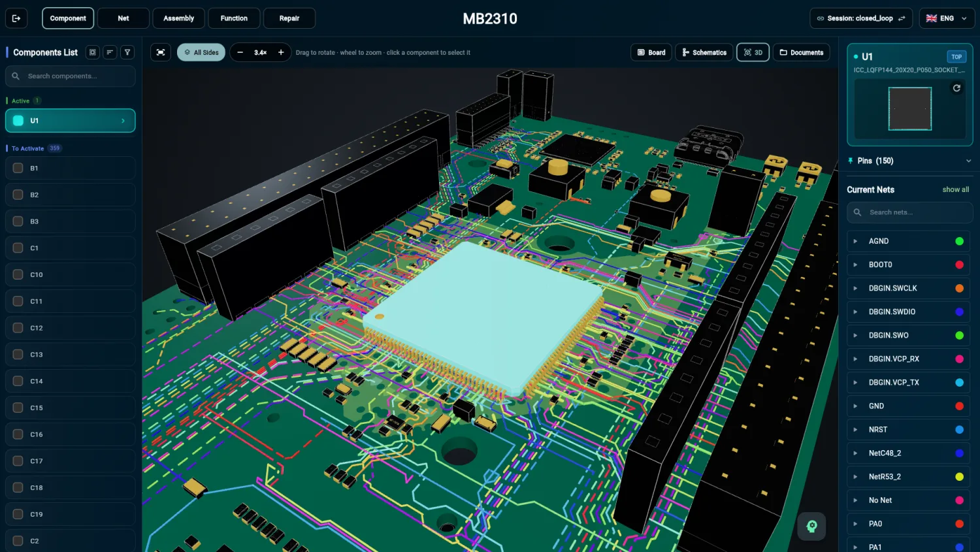Click the select-all icon beside Components List title
The height and width of the screenshot is (552, 980).
click(x=93, y=52)
